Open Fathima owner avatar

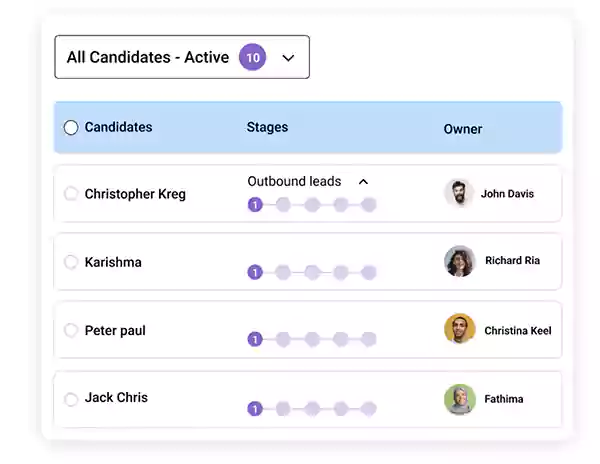coord(460,399)
